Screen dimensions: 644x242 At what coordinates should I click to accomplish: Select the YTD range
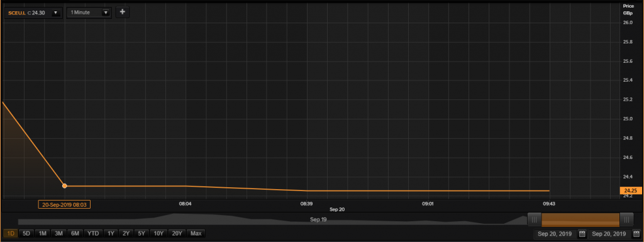[93, 233]
